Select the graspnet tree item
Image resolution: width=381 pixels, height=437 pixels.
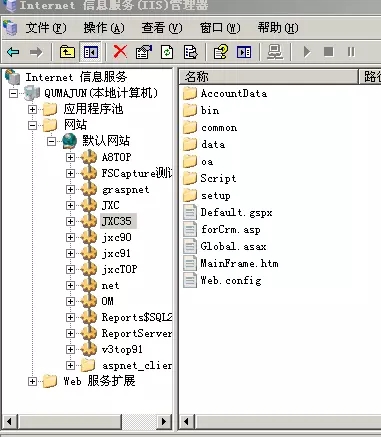coord(125,189)
